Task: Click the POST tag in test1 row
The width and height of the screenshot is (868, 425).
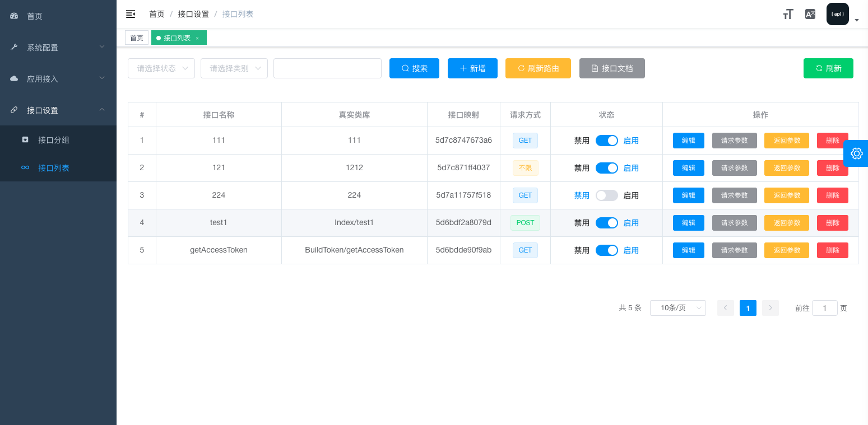Action: pyautogui.click(x=525, y=223)
